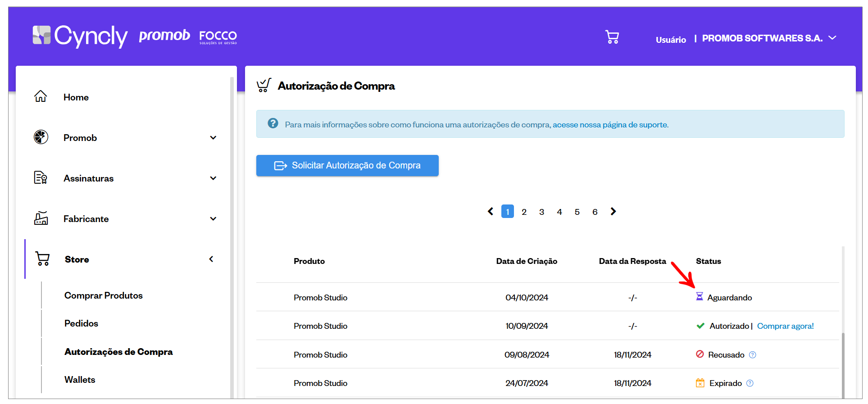868x404 pixels.
Task: Open the PROMOB SOFTWARES S.A. account dropdown
Action: coord(769,38)
